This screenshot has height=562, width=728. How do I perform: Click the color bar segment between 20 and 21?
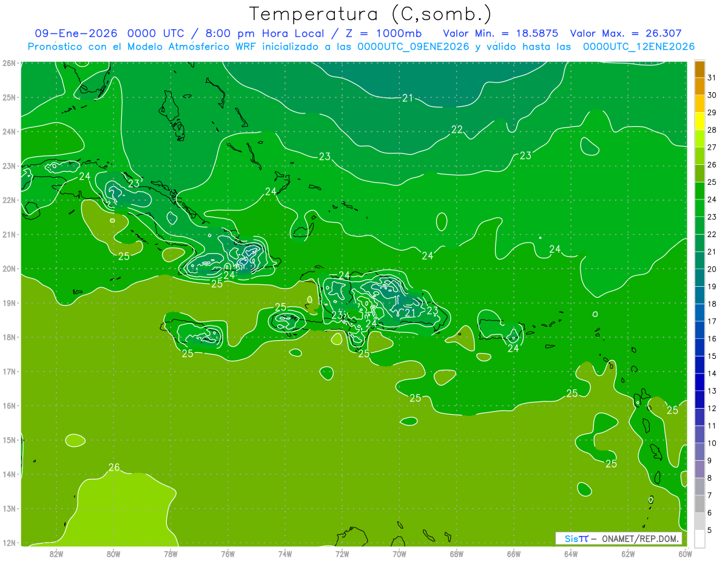[699, 261]
